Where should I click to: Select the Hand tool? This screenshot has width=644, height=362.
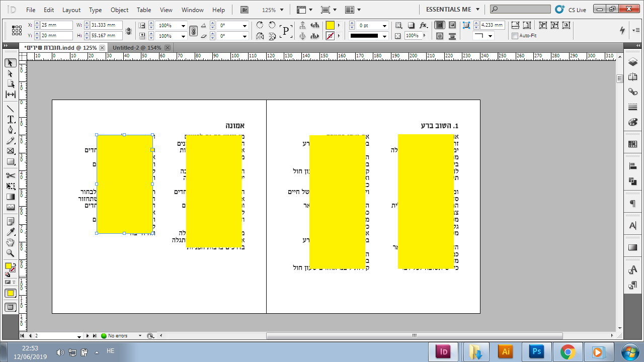[10, 243]
